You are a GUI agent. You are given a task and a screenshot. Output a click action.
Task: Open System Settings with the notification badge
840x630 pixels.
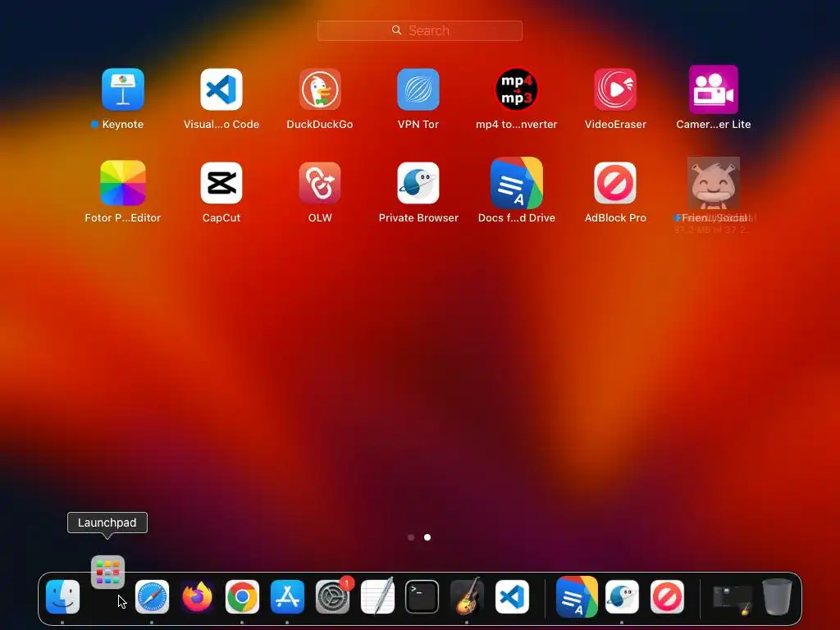coord(332,597)
